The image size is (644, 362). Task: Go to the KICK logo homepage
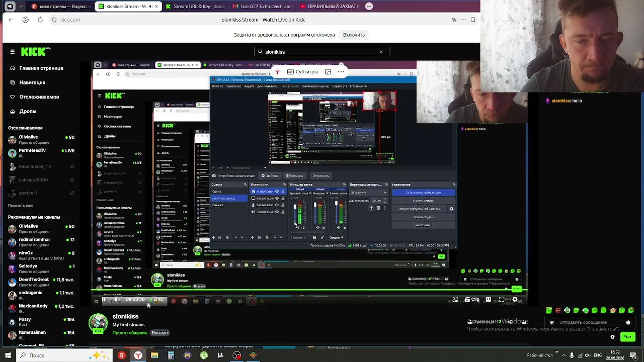point(36,51)
